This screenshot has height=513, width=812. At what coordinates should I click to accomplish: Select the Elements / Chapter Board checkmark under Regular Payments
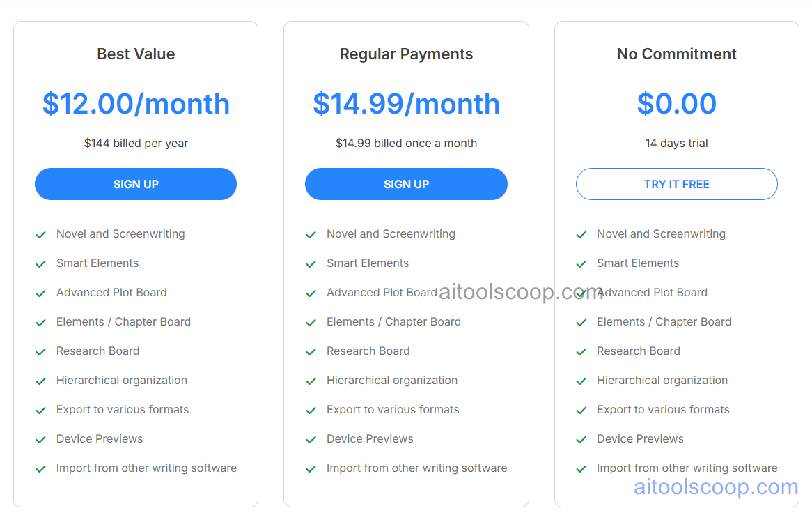pos(311,322)
